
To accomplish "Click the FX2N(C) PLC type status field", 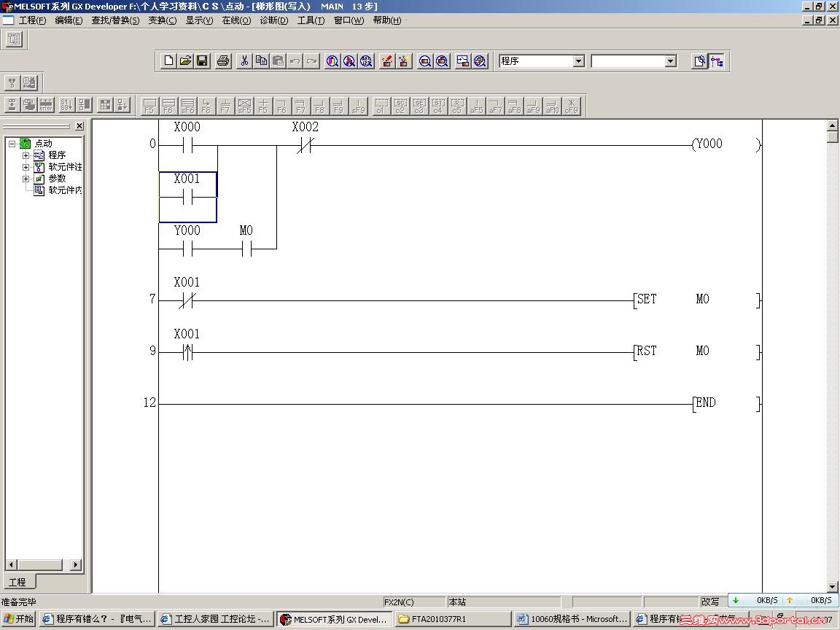I will [414, 602].
